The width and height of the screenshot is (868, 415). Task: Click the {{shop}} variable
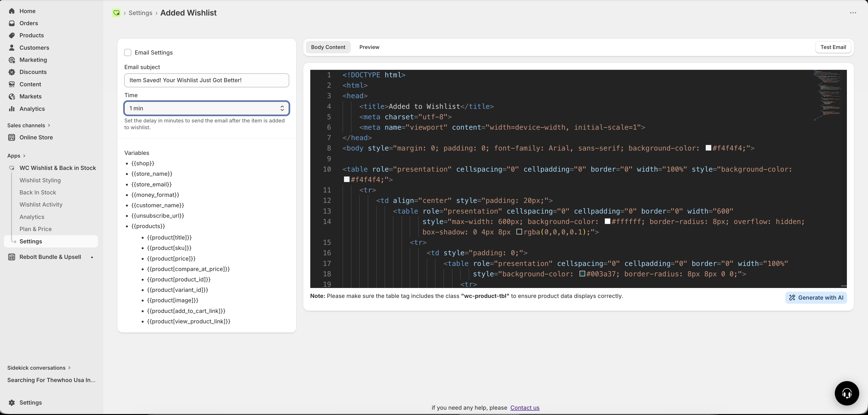pos(143,163)
